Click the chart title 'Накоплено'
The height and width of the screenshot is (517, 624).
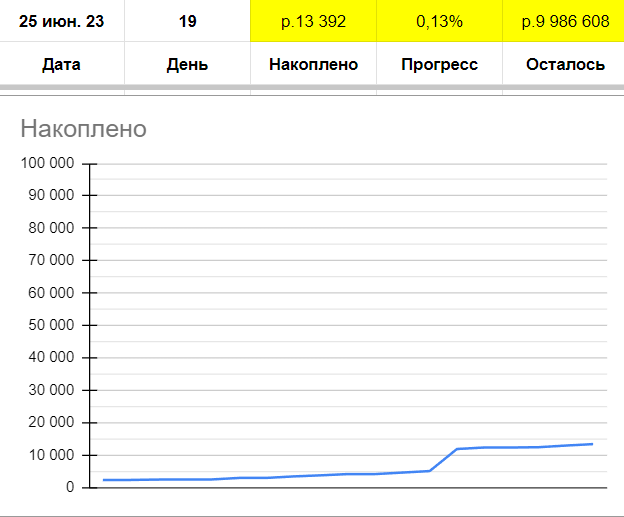click(x=84, y=129)
